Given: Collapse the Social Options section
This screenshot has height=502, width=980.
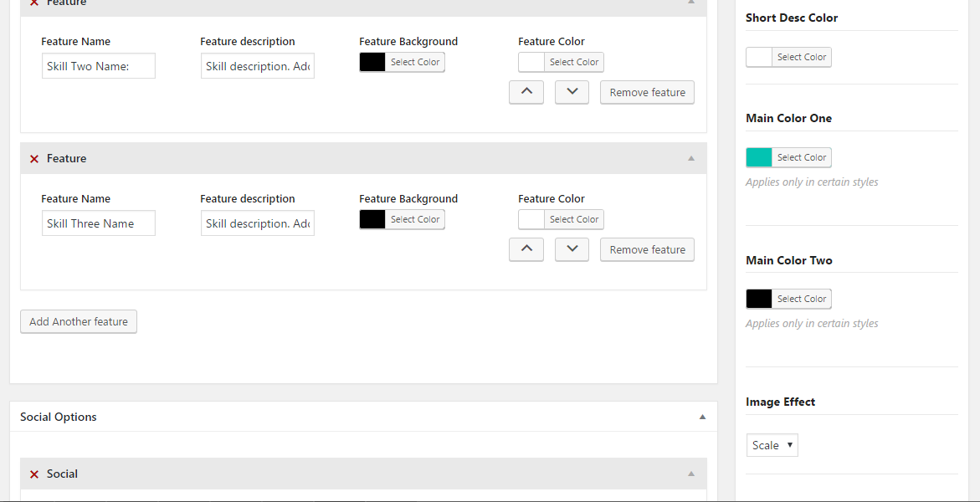Looking at the screenshot, I should (x=702, y=417).
